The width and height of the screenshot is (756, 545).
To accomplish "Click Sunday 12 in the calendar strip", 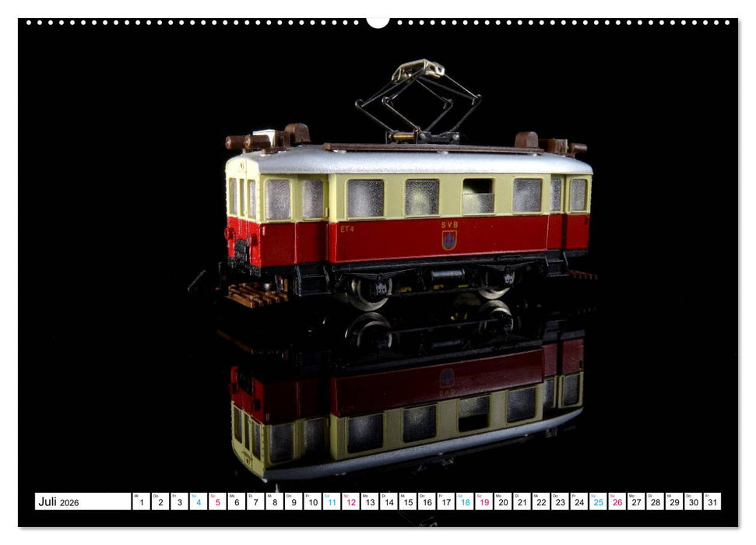I will tap(350, 502).
